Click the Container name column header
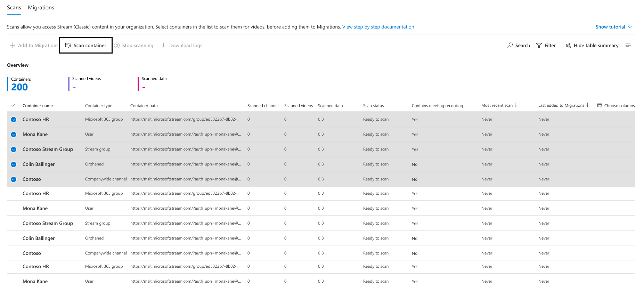The height and width of the screenshot is (283, 644). click(x=38, y=106)
